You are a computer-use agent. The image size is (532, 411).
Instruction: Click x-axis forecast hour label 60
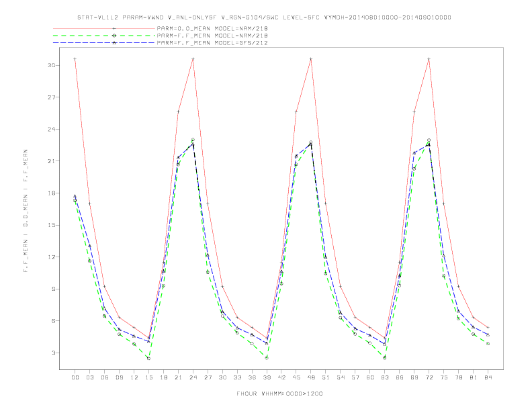pyautogui.click(x=370, y=377)
